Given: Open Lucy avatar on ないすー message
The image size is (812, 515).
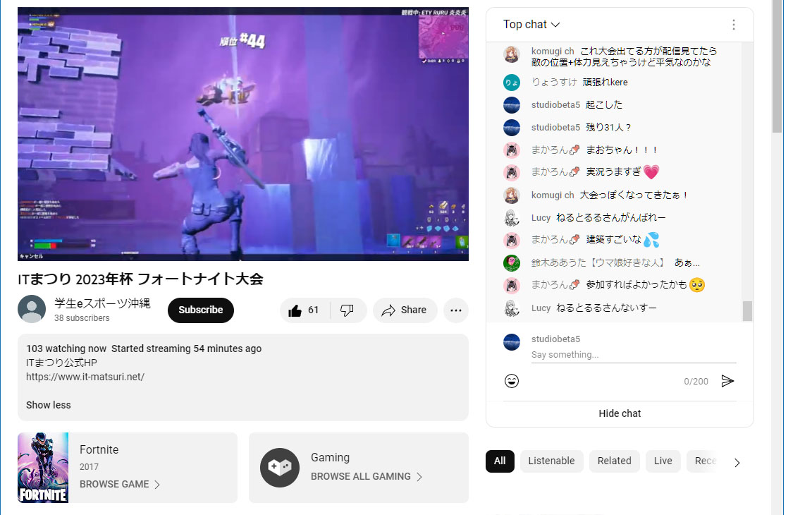Looking at the screenshot, I should (512, 308).
